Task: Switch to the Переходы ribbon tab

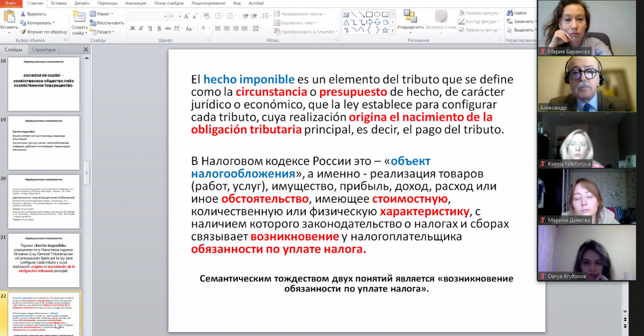Action: (107, 3)
